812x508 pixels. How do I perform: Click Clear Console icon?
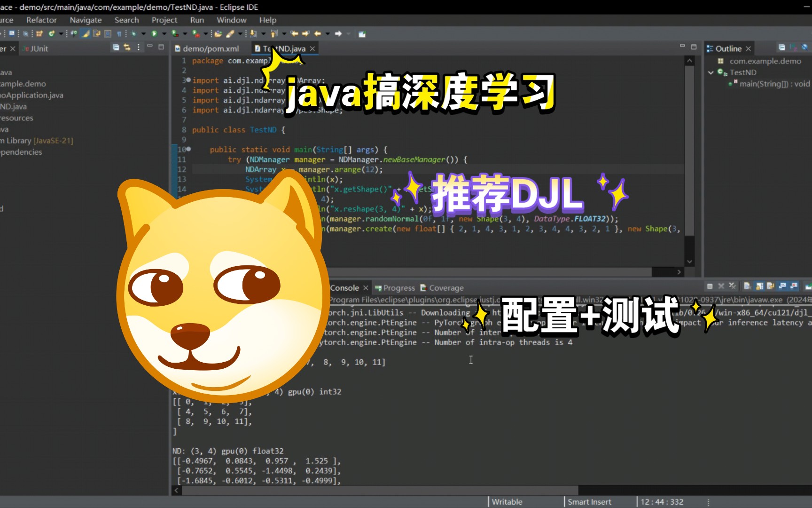coord(747,286)
